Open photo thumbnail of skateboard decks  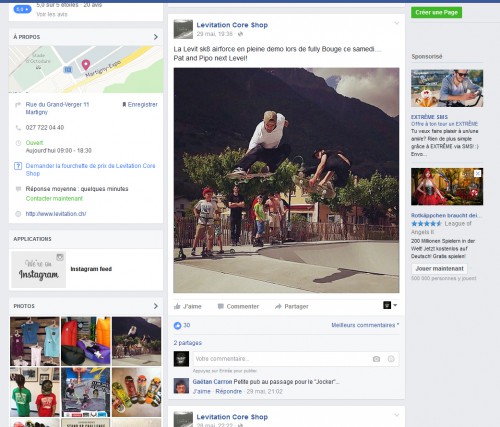tap(136, 392)
